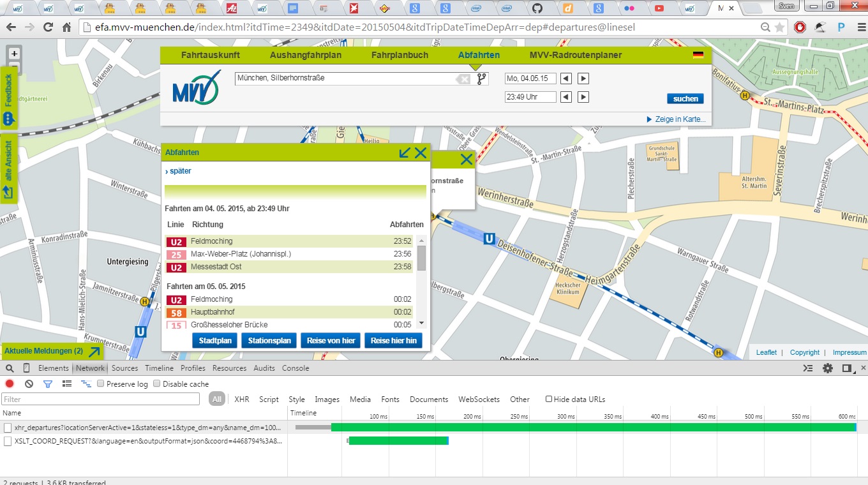The image size is (868, 485).
Task: Collapse the Abfahrten popup with diagonal arrow
Action: [405, 153]
